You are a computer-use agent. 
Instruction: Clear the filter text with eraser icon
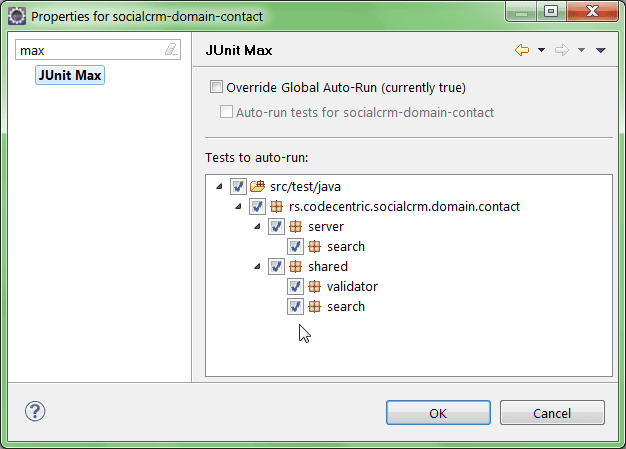tap(171, 49)
